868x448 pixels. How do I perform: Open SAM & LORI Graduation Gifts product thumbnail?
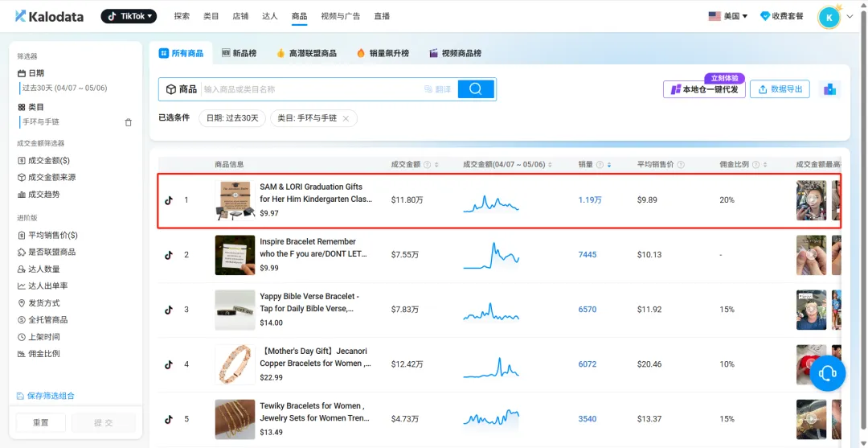(x=235, y=200)
